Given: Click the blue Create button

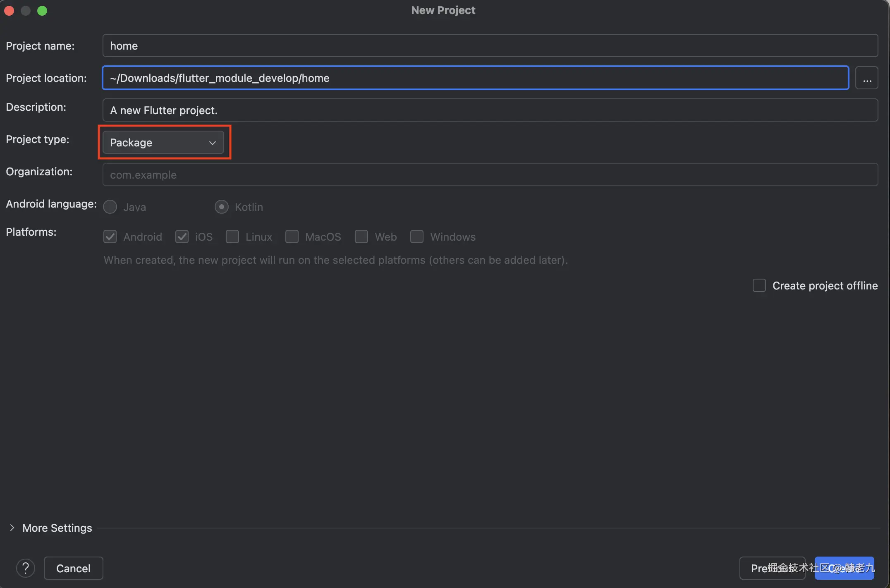Looking at the screenshot, I should coord(844,568).
